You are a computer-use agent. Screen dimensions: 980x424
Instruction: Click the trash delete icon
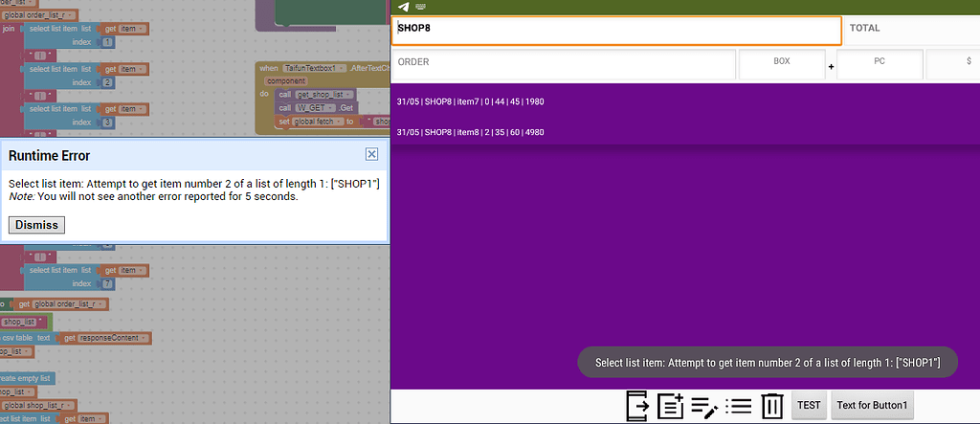coord(771,405)
